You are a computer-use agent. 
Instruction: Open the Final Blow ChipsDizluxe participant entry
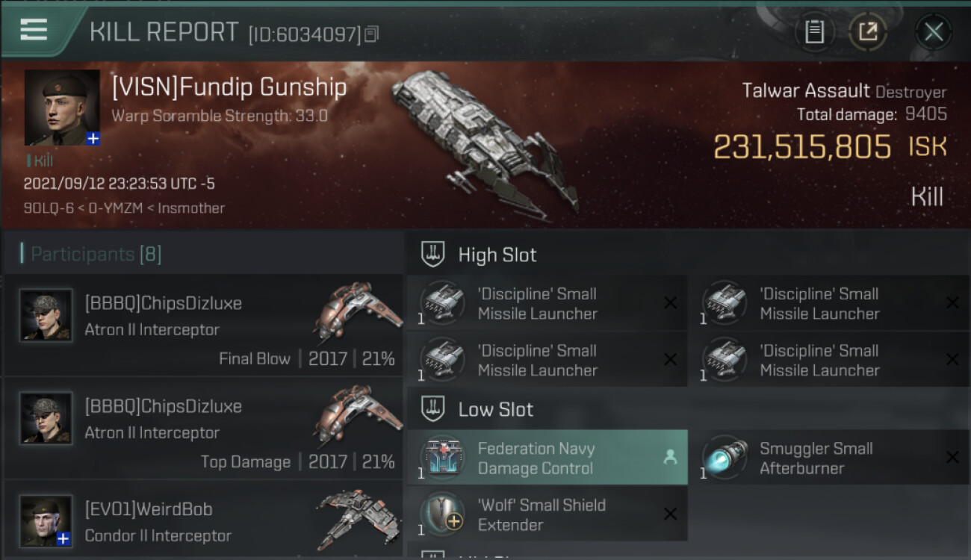click(x=203, y=326)
